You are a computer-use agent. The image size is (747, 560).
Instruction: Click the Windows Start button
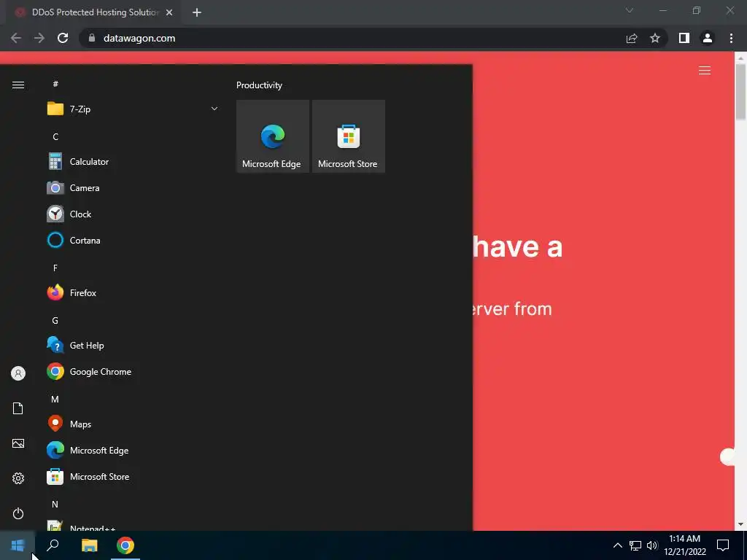click(18, 545)
